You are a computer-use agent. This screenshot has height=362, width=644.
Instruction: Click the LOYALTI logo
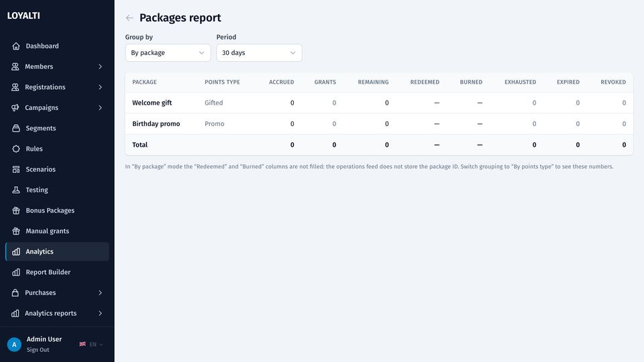[x=23, y=15]
